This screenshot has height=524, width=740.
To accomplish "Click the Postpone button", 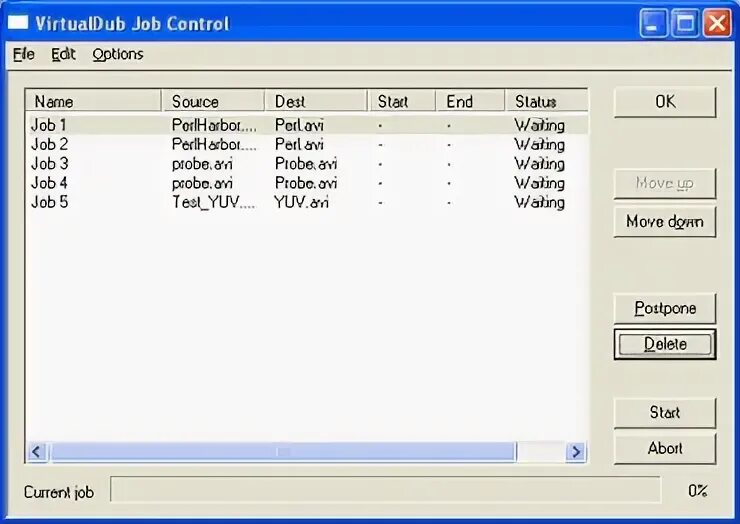I will [664, 308].
